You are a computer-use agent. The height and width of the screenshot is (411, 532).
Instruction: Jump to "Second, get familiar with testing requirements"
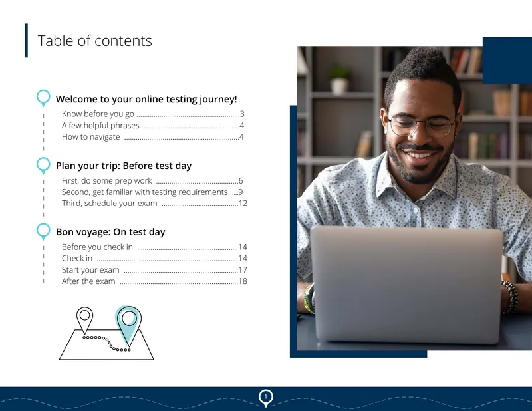click(152, 192)
